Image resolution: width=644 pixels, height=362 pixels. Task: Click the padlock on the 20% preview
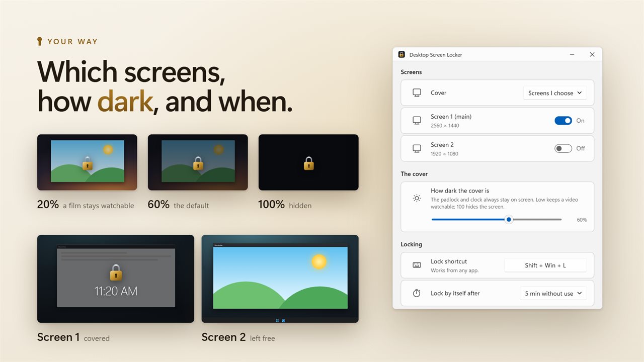[87, 163]
